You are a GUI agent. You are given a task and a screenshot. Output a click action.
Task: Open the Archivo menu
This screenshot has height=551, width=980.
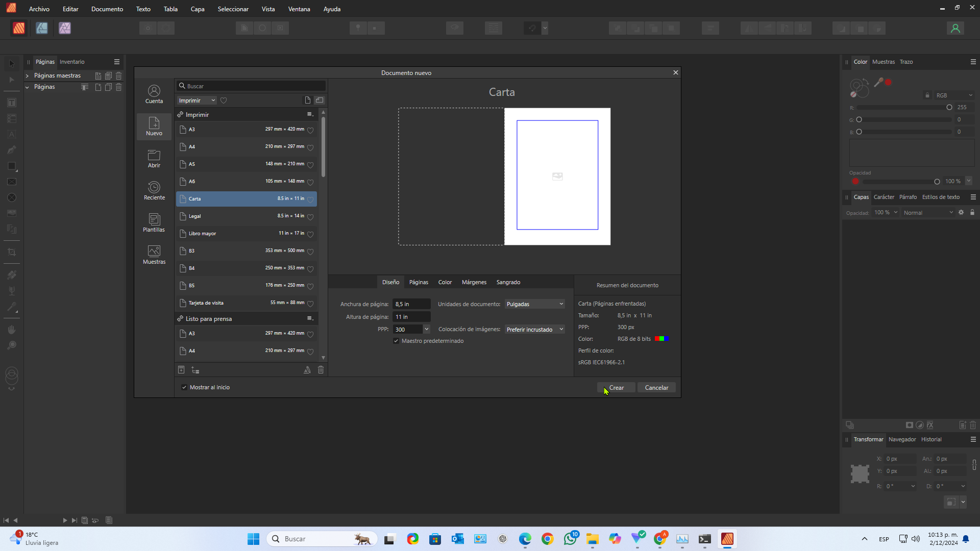coord(39,9)
